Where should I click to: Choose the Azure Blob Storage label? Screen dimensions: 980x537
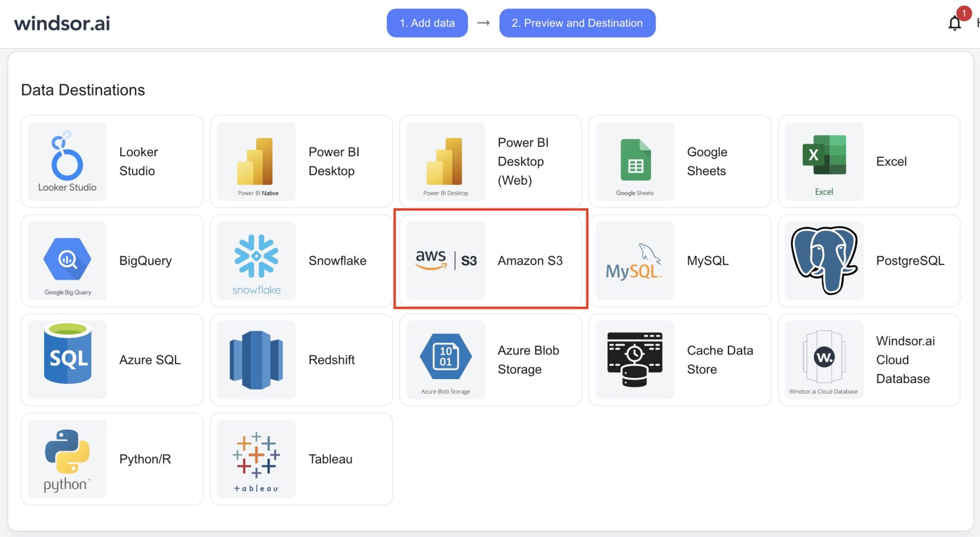(x=528, y=360)
